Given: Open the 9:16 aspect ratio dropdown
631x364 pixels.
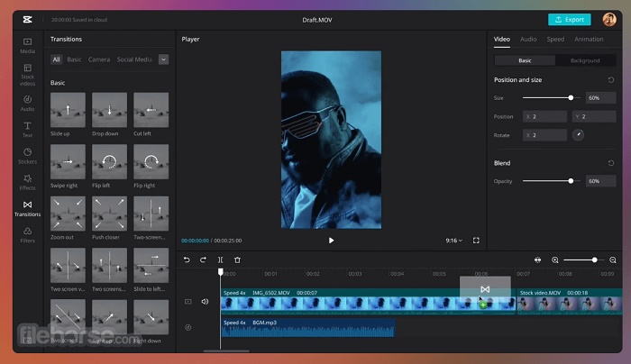Looking at the screenshot, I should click(x=453, y=241).
